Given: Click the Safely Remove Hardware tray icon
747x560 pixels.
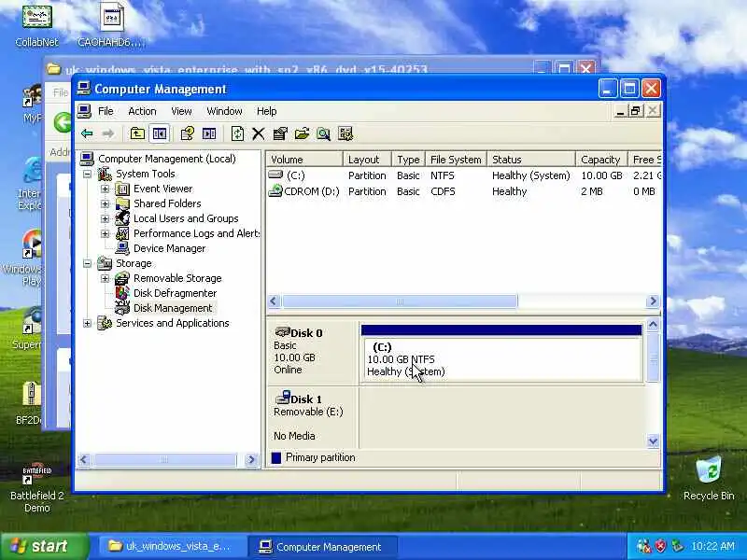Looking at the screenshot, I should pyautogui.click(x=676, y=546).
